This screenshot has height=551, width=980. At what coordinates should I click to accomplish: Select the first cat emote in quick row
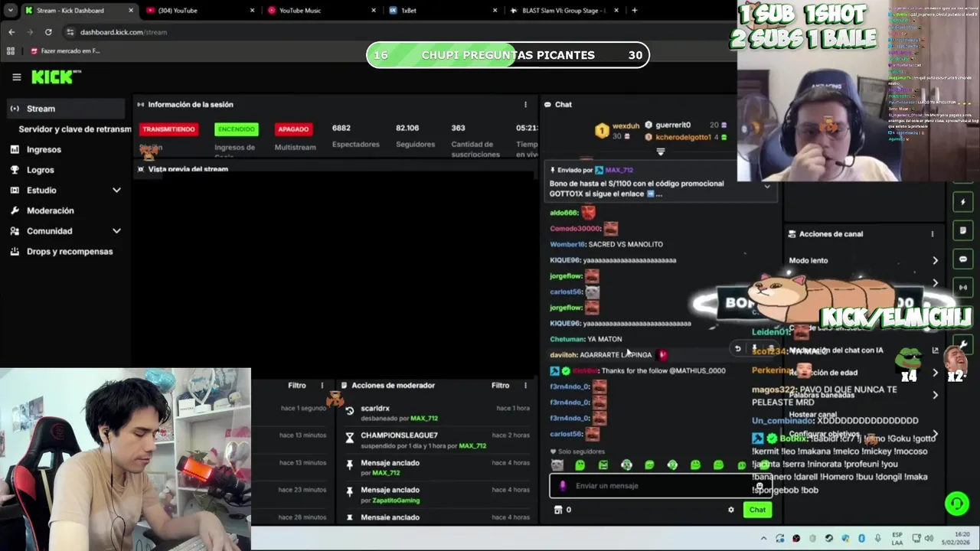coord(557,465)
